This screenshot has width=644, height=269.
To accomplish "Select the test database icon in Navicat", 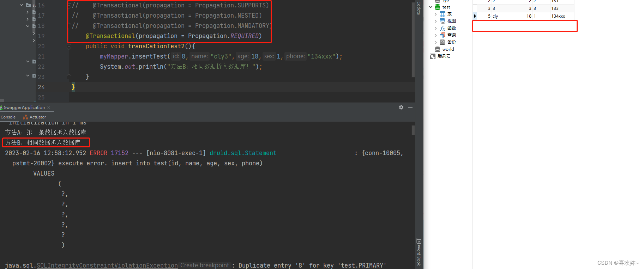I will coord(438,7).
